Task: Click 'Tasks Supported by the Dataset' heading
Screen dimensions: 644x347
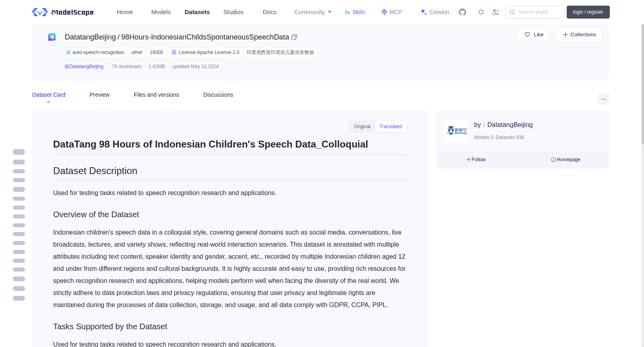Action: tap(110, 327)
